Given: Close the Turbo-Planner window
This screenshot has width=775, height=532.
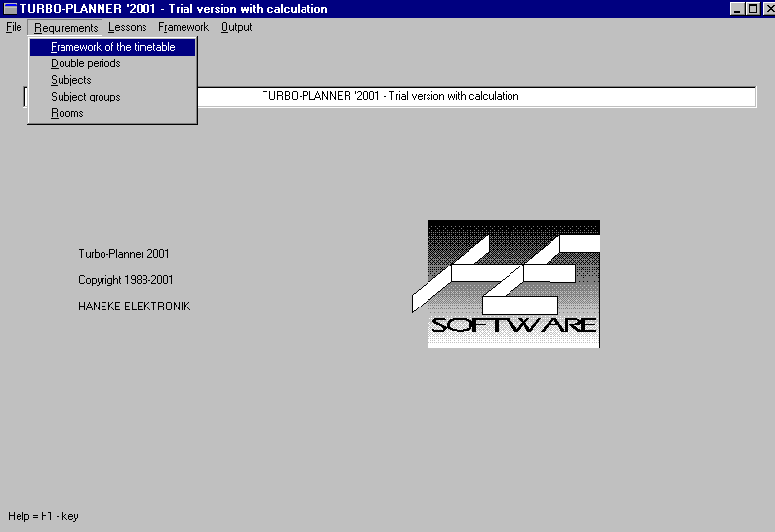Looking at the screenshot, I should click(x=768, y=9).
